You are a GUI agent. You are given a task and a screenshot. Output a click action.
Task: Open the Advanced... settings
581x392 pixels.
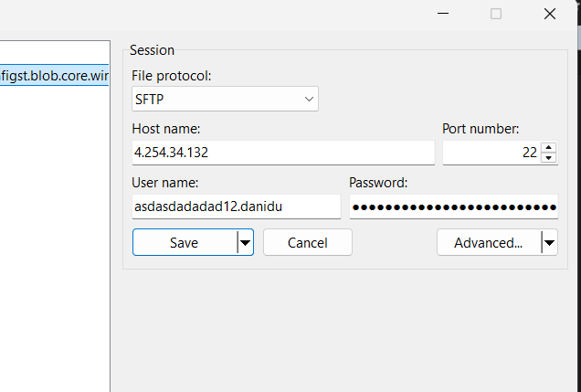point(488,242)
